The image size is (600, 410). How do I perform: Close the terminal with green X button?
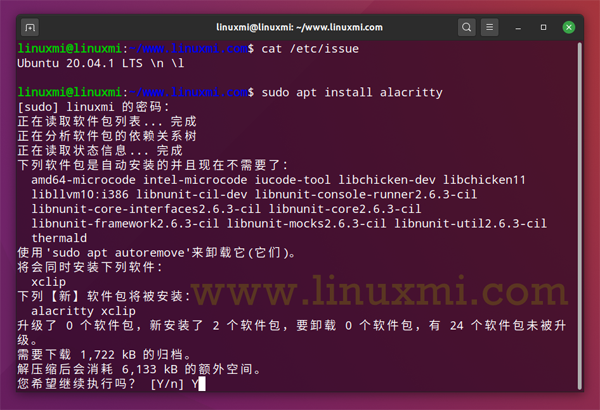(569, 27)
